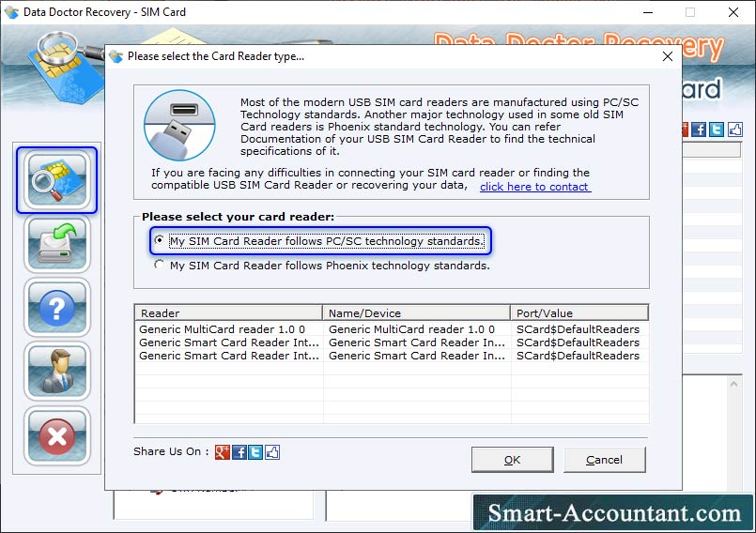Share on Google Plus in dialog
756x533 pixels.
pos(223,452)
